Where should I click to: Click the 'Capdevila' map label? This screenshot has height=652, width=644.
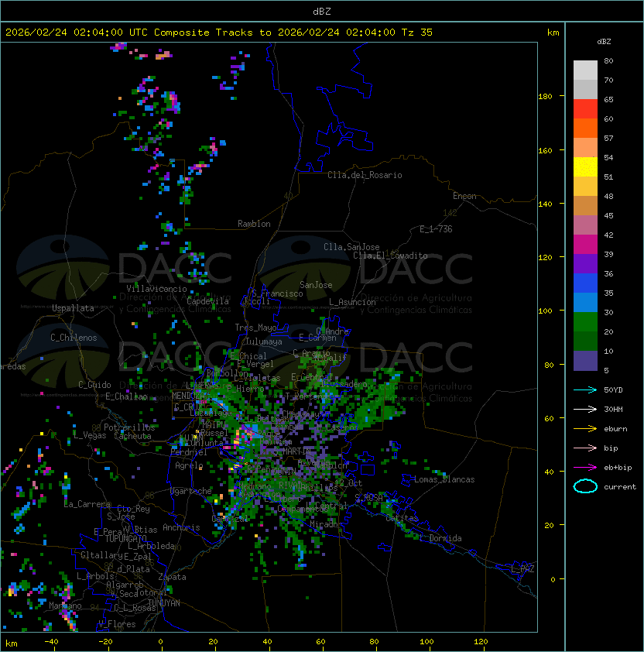pos(207,301)
